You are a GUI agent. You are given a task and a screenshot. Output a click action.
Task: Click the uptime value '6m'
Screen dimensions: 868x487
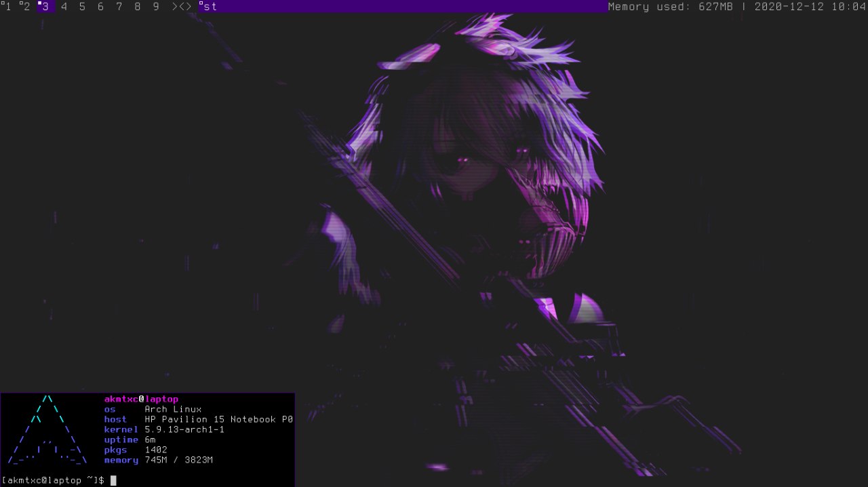pyautogui.click(x=150, y=440)
